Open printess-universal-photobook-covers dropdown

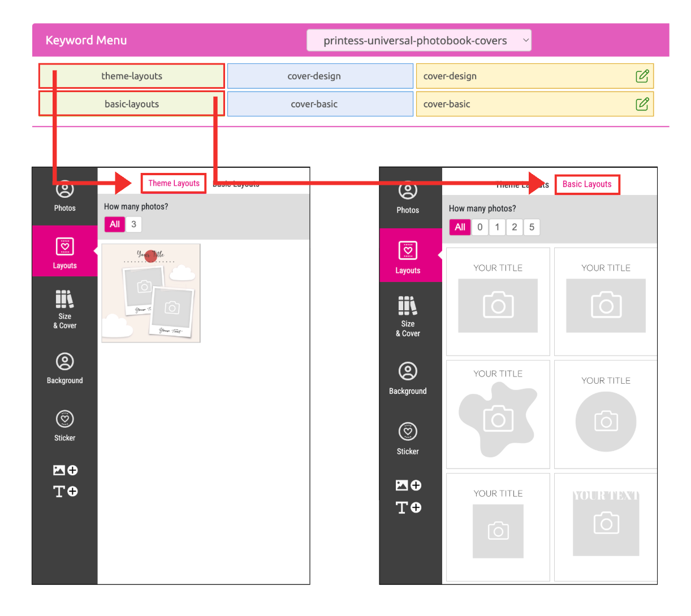(x=418, y=41)
